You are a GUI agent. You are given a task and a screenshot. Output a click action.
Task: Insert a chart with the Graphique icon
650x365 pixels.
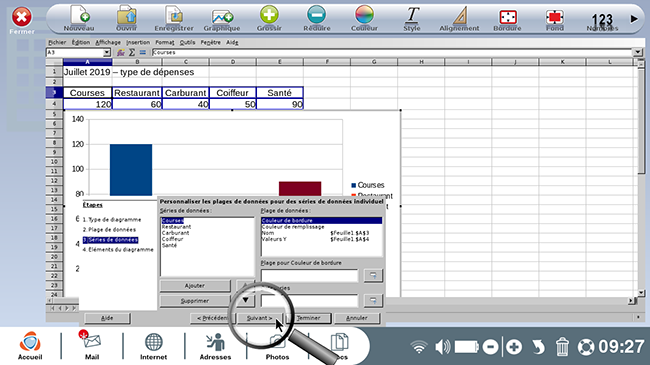pyautogui.click(x=222, y=17)
